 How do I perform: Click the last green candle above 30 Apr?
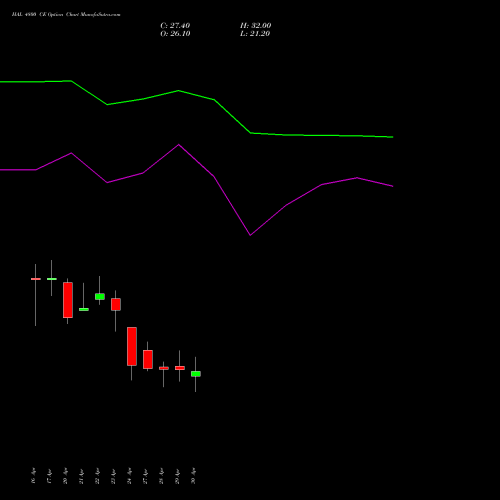click(196, 374)
